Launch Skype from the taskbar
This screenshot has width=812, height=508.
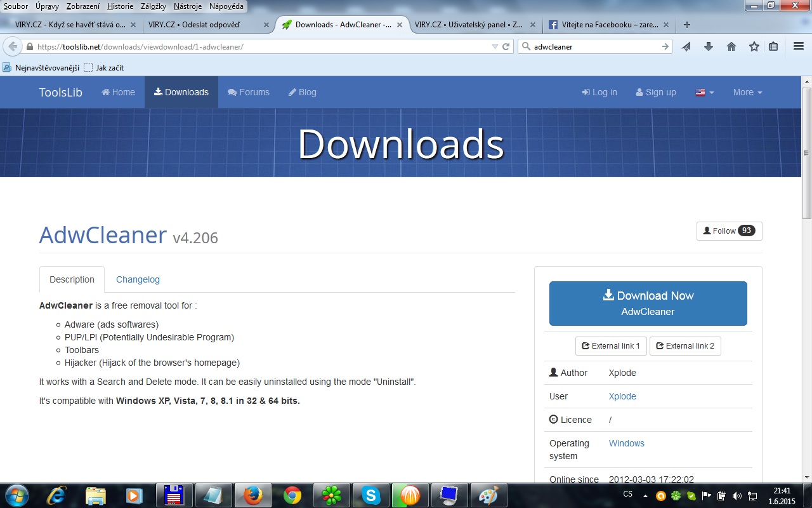(371, 495)
